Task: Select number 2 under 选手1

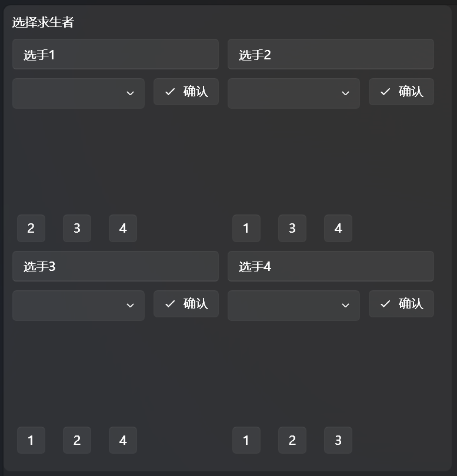Action: 31,228
